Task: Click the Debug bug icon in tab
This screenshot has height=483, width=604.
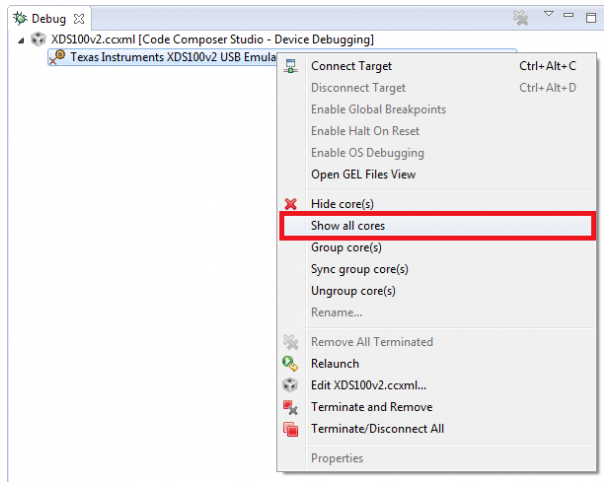Action: 20,18
